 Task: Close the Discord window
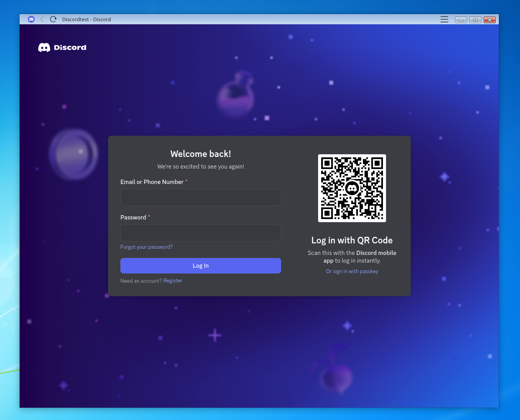point(490,20)
